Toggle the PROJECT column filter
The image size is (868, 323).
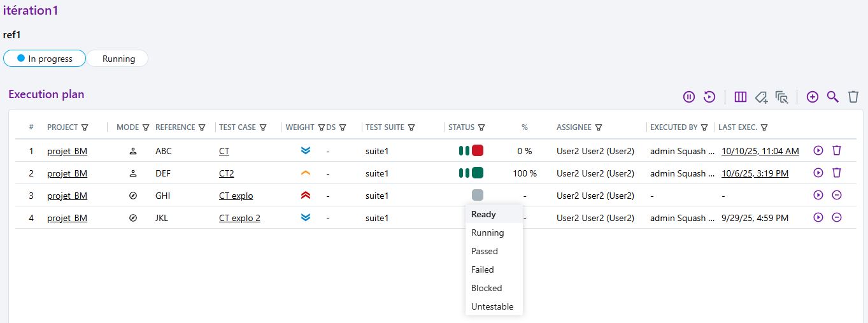[85, 127]
